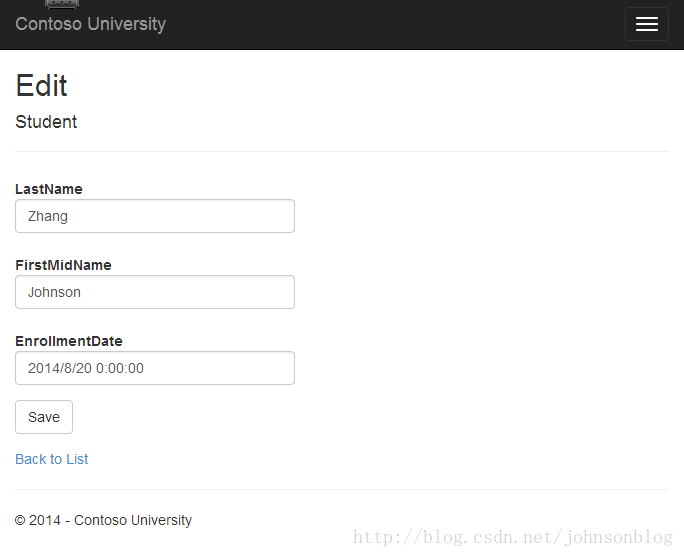Focus the LastName input field
Image resolution: width=684 pixels, height=557 pixels.
[155, 216]
